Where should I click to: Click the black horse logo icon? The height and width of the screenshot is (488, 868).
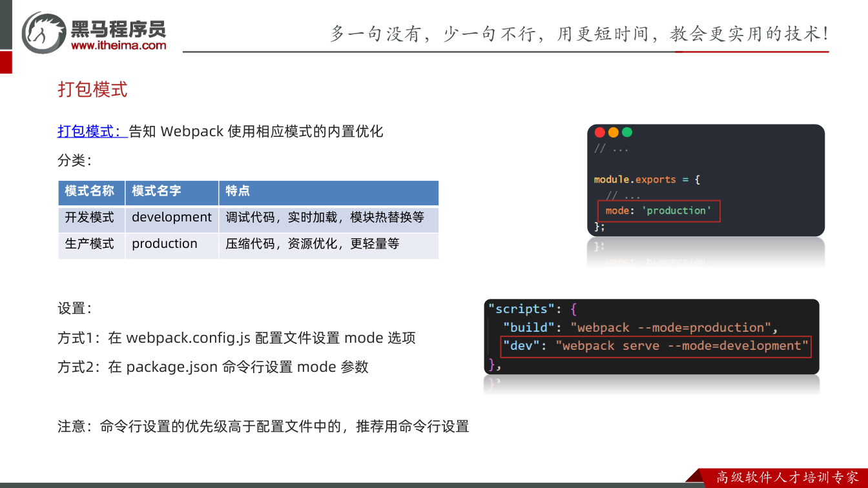click(x=43, y=32)
